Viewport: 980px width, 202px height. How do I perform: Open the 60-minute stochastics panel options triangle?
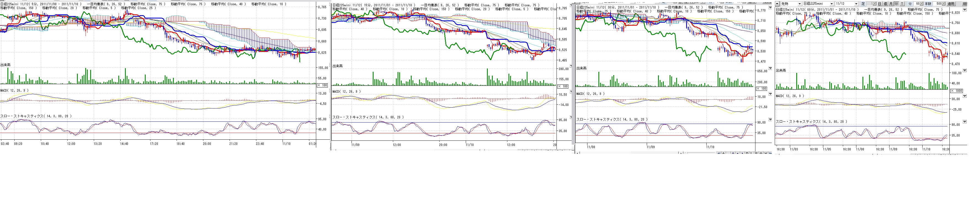(x=964, y=122)
